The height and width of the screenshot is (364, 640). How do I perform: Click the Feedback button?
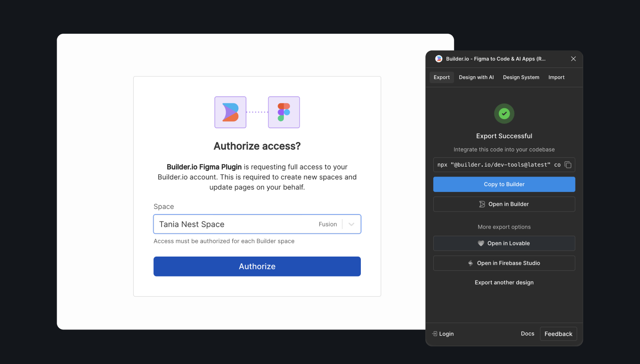558,334
